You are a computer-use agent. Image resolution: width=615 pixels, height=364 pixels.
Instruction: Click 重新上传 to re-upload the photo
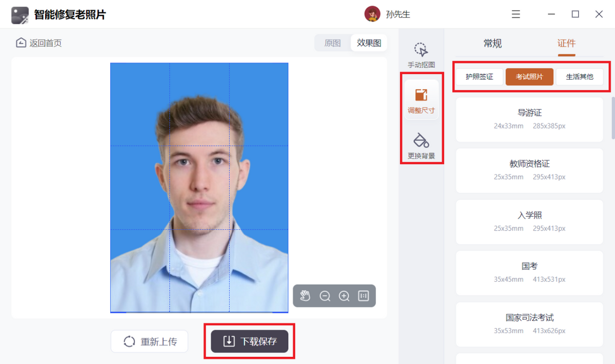[149, 341]
